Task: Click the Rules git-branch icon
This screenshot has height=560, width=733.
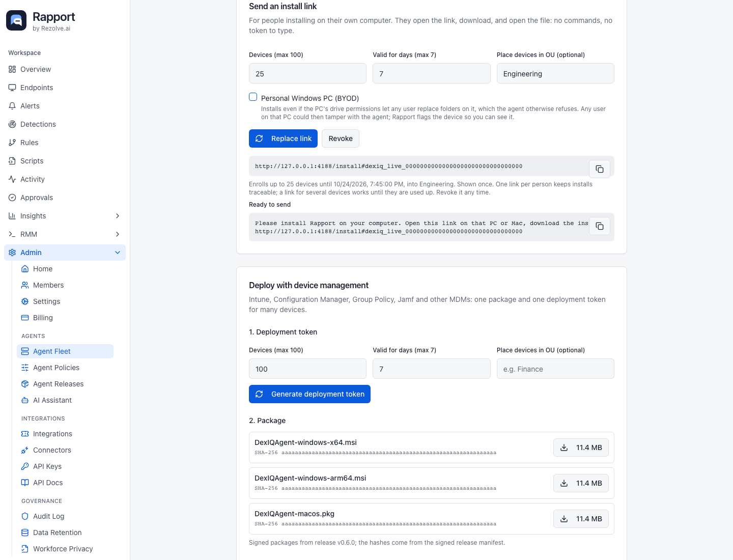Action: (12, 143)
